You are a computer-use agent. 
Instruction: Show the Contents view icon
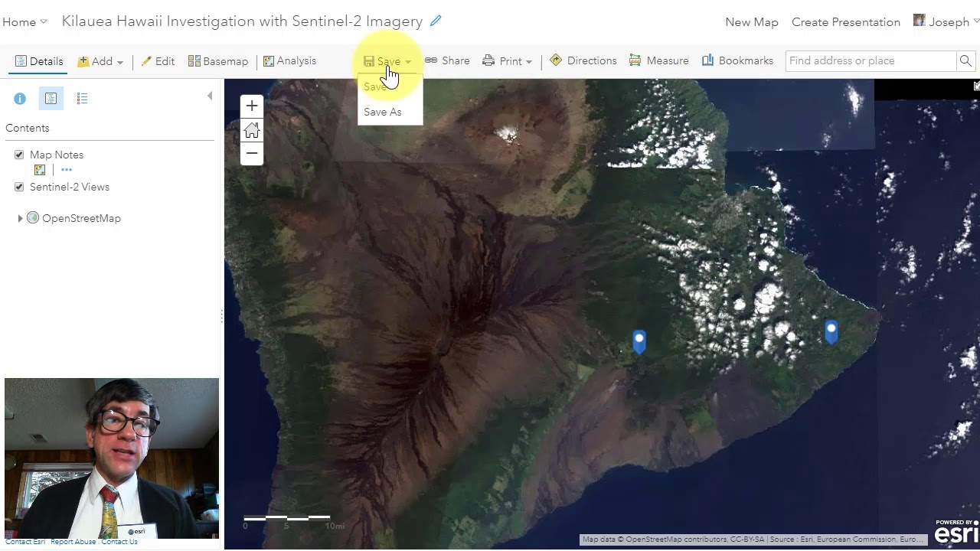[51, 99]
